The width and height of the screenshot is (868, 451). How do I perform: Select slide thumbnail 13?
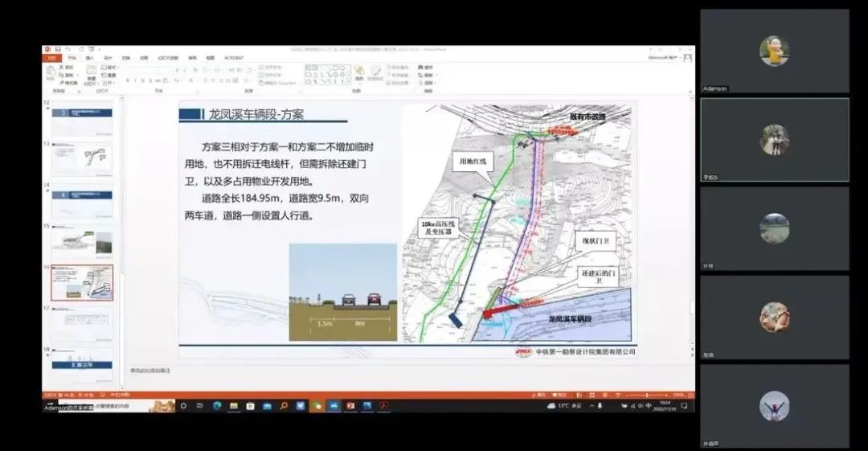tap(82, 159)
